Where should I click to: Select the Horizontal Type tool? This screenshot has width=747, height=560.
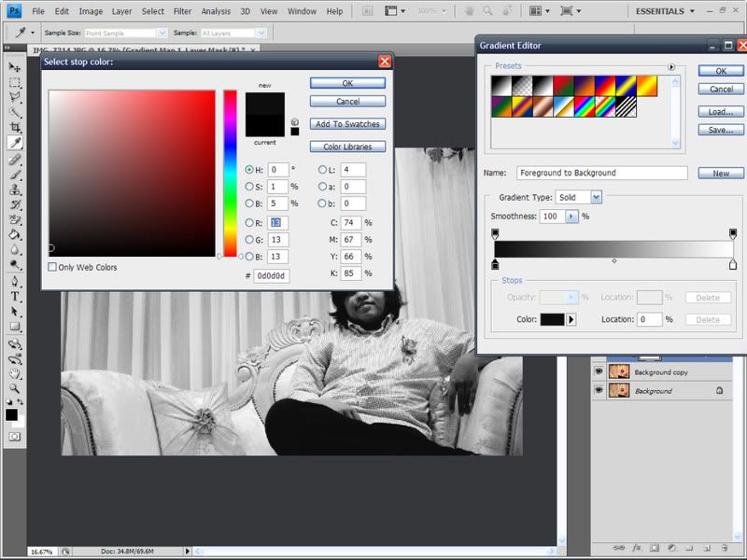tap(15, 294)
